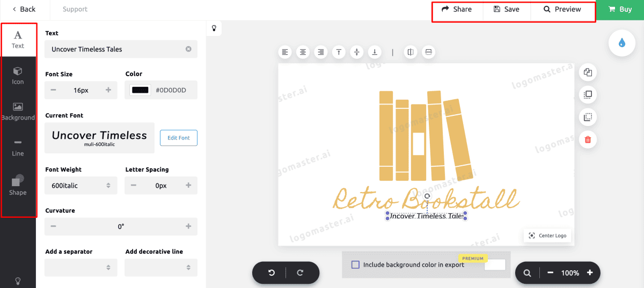Enable include background color in export
Viewport: 644px width, 288px height.
coord(355,264)
